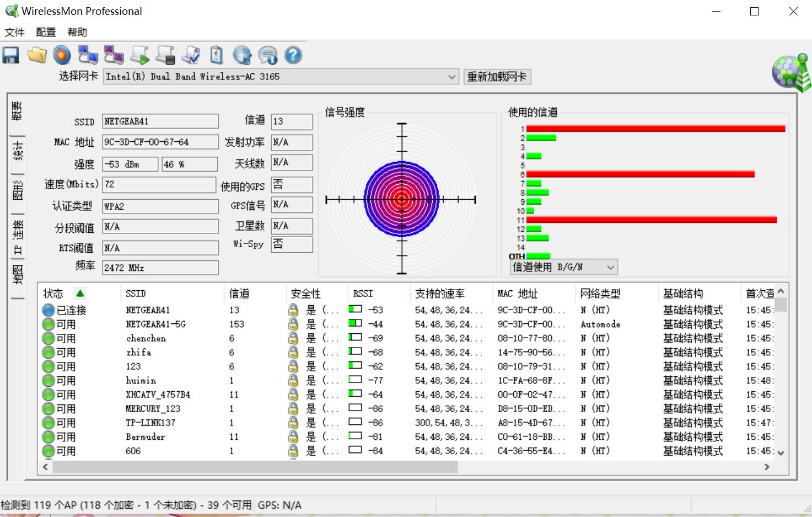Click the connected status indicator for NETGEAR41

point(48,310)
